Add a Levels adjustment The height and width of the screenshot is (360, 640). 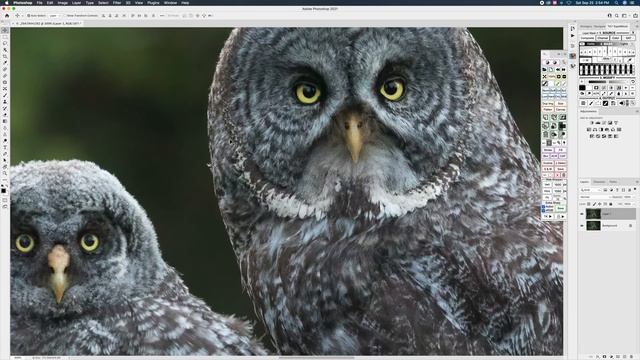click(598, 123)
